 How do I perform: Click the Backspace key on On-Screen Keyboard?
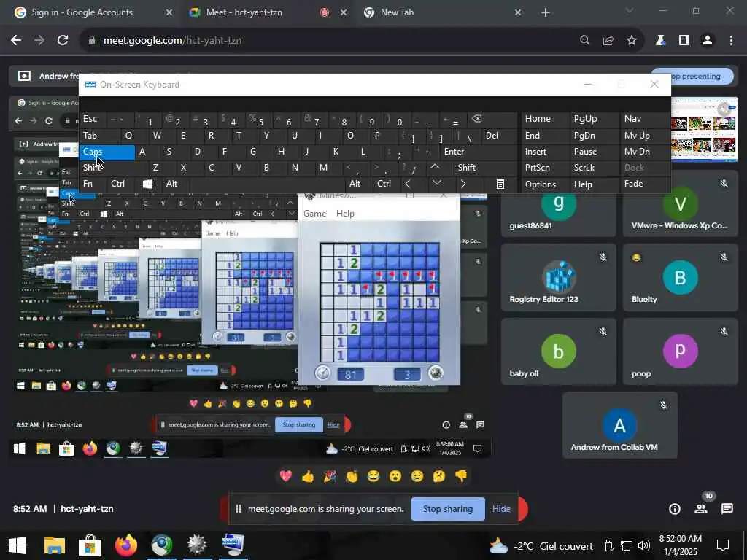tap(491, 119)
